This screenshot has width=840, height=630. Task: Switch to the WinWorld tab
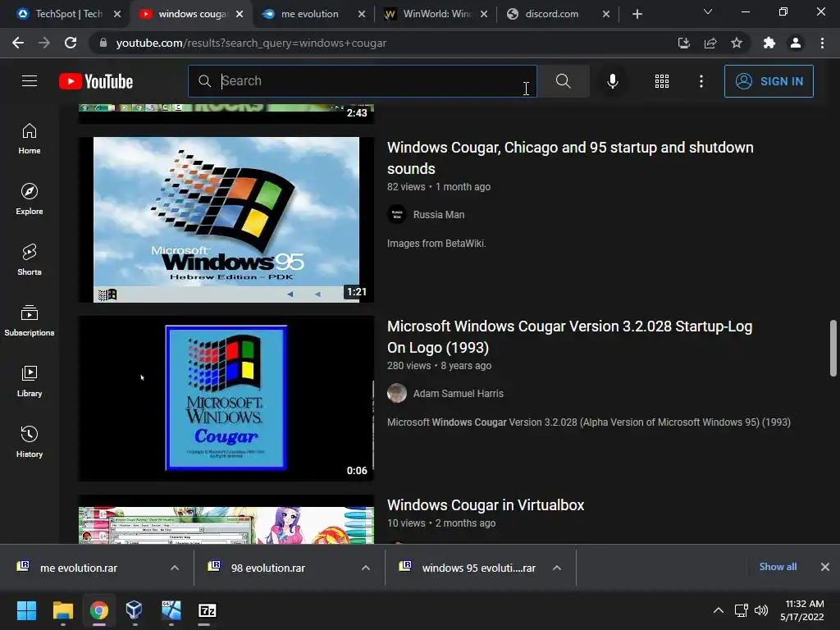coord(436,14)
